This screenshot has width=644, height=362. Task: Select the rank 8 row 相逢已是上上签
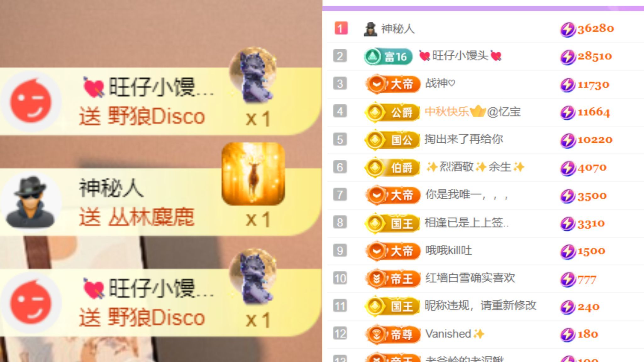pyautogui.click(x=486, y=223)
